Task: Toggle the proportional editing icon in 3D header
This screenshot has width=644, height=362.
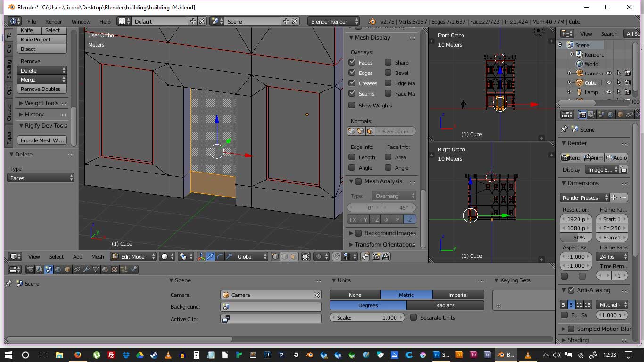Action: pos(319,256)
